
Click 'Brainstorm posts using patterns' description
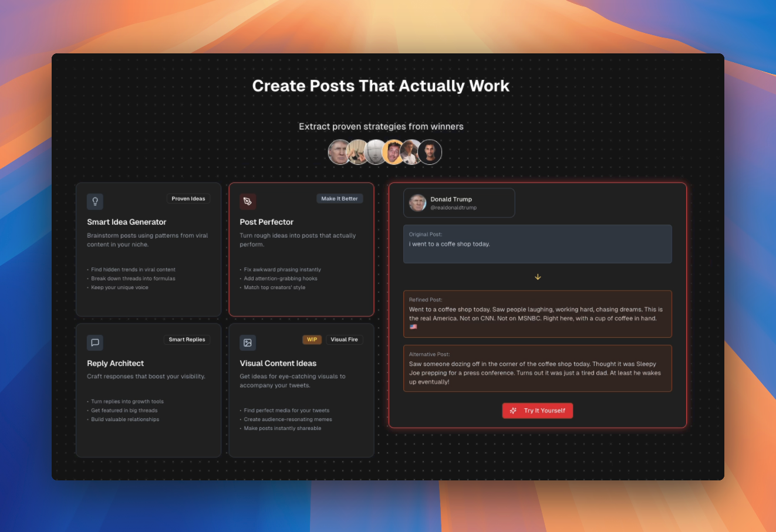147,240
